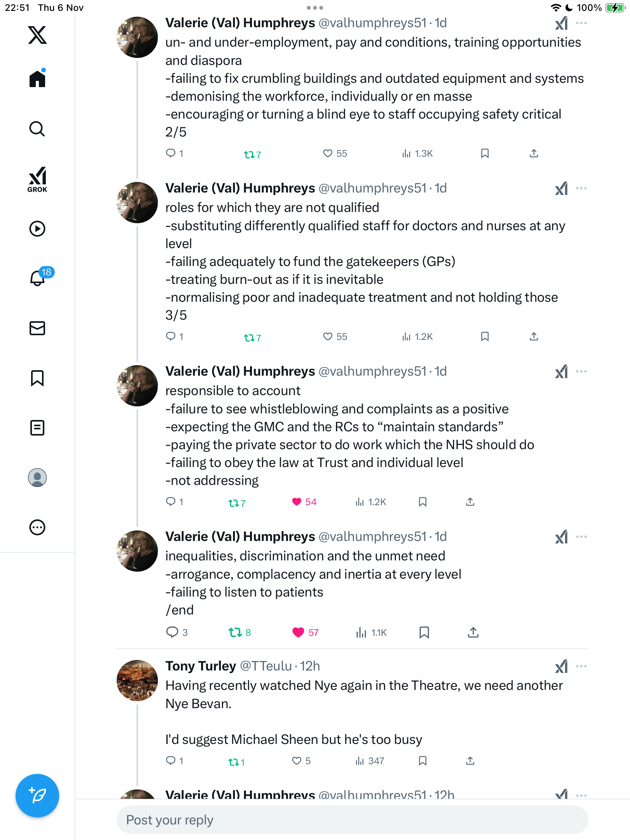This screenshot has width=630, height=840.
Task: Like Tony Turley's Nye Bevan post
Action: [x=297, y=761]
